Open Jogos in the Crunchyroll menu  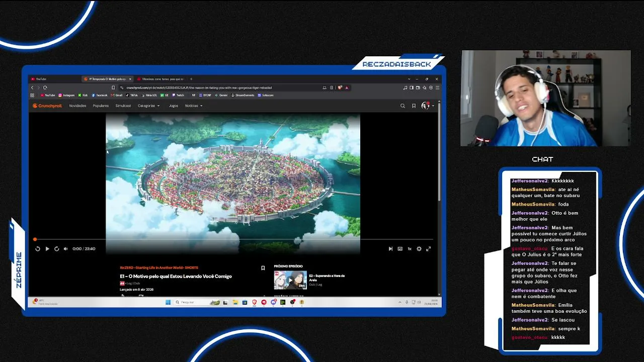point(174,106)
